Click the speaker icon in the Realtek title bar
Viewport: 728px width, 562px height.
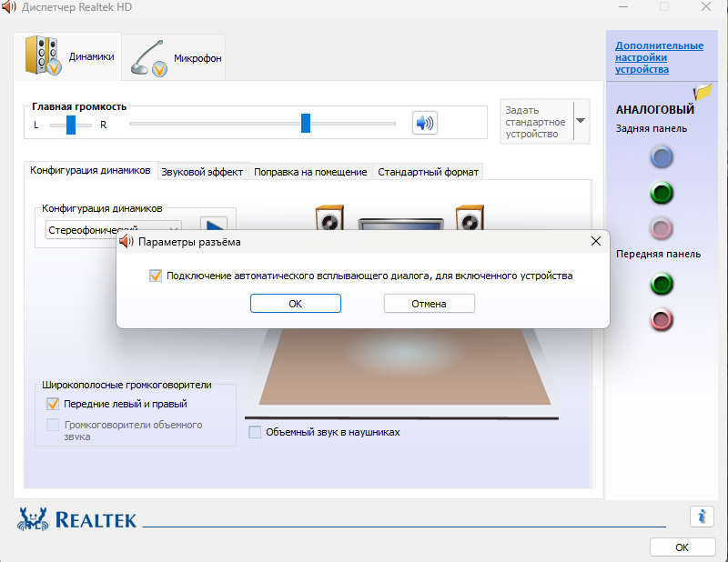click(9, 7)
